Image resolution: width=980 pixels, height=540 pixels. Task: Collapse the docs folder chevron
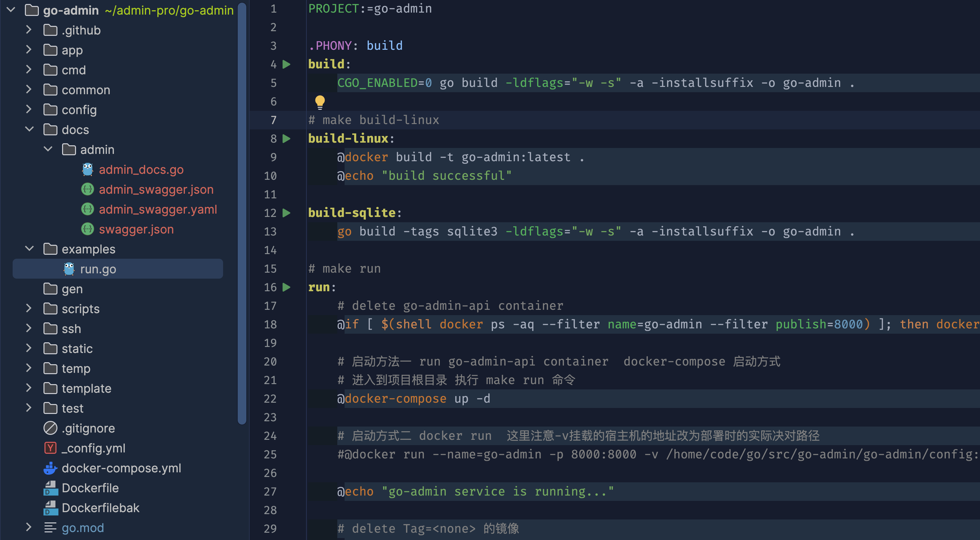29,129
